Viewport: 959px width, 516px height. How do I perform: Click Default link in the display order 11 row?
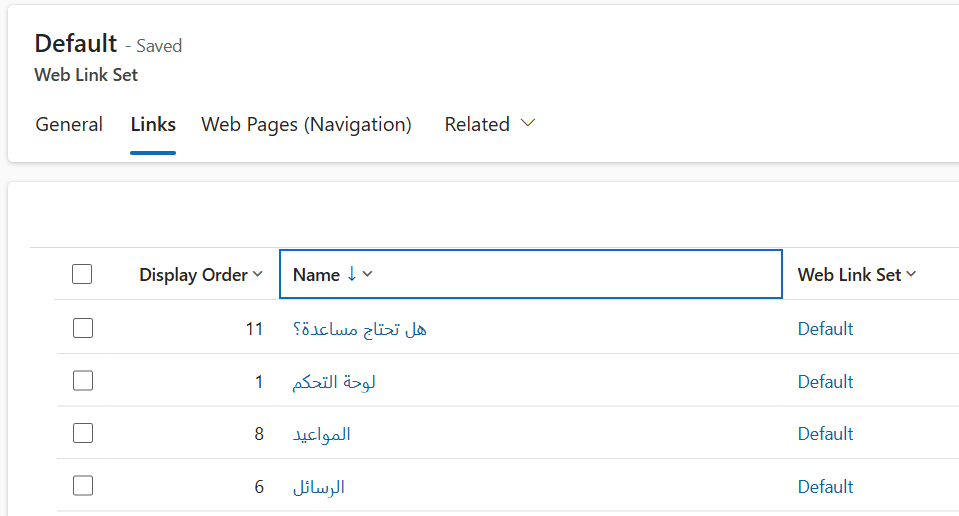825,329
